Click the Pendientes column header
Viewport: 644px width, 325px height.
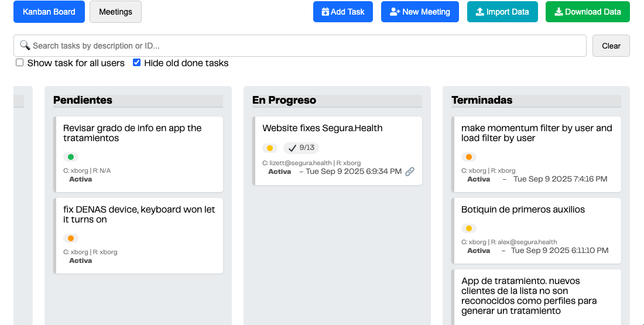pyautogui.click(x=83, y=100)
